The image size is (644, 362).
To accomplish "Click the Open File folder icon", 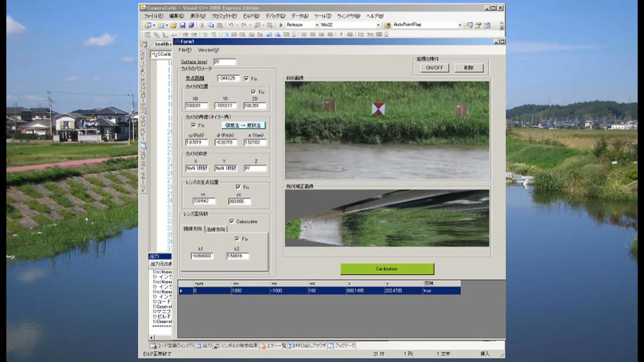I will [174, 25].
